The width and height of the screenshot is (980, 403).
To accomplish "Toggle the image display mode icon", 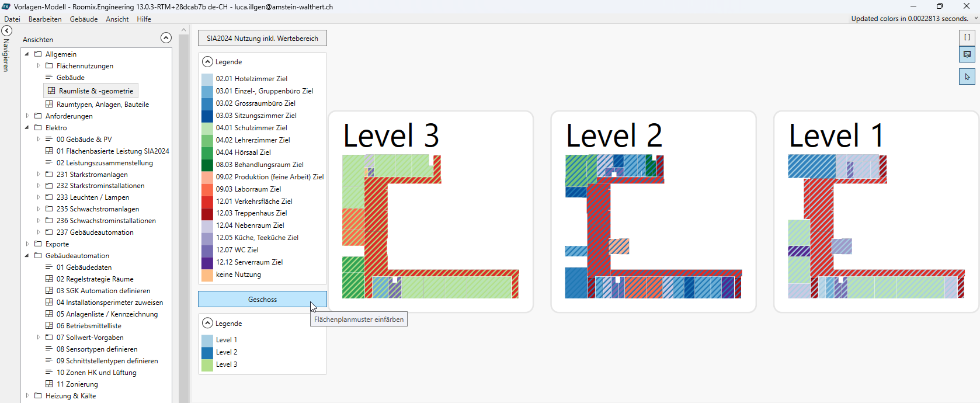I will coord(967,54).
